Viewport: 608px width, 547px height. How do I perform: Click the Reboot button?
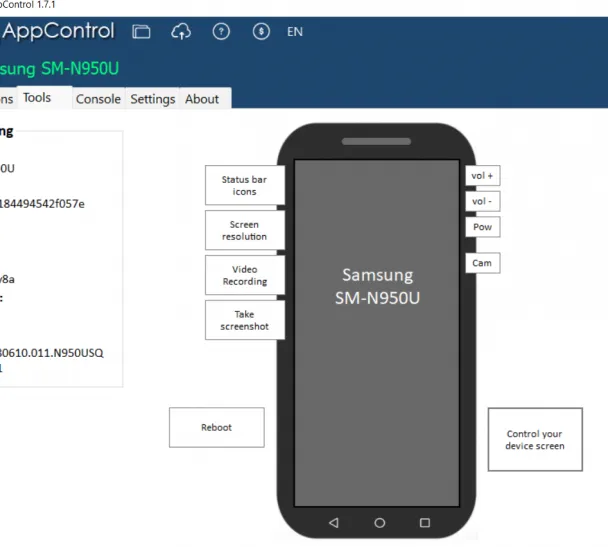(217, 427)
